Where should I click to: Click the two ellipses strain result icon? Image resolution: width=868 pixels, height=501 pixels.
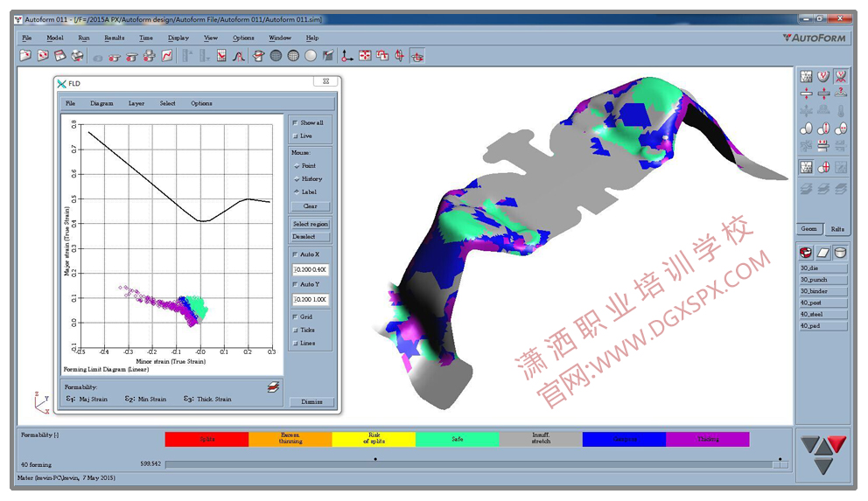(x=807, y=129)
